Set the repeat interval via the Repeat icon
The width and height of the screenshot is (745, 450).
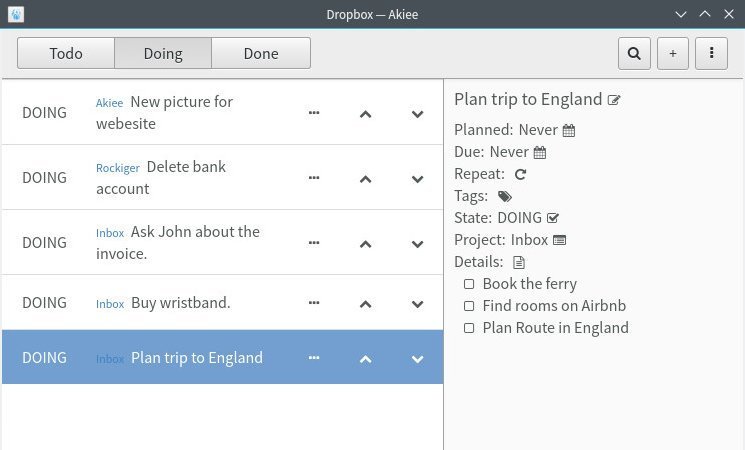coord(520,174)
